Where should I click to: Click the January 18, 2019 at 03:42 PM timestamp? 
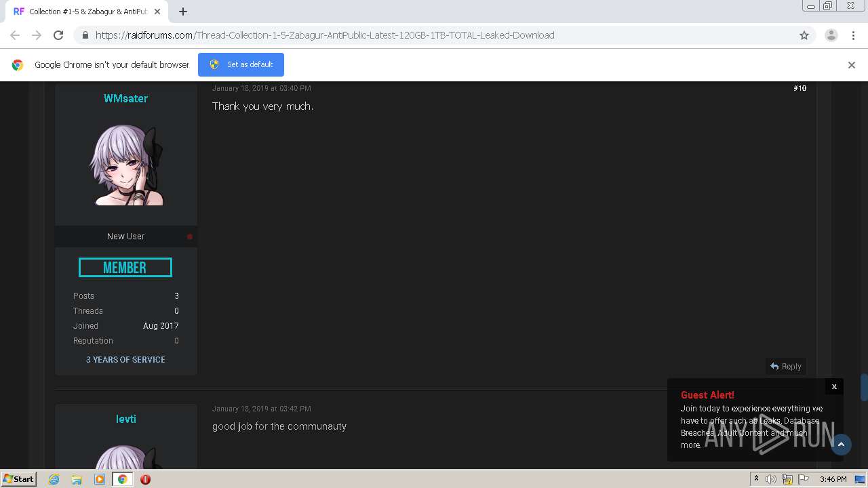(x=261, y=409)
